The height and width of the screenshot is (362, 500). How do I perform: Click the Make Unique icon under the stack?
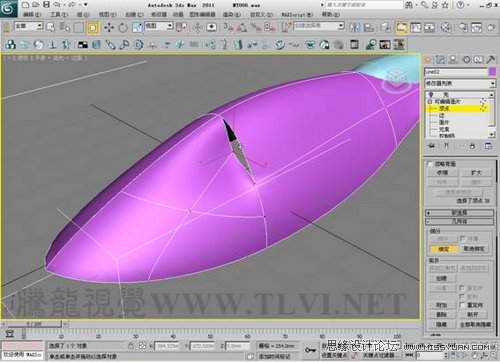[461, 146]
